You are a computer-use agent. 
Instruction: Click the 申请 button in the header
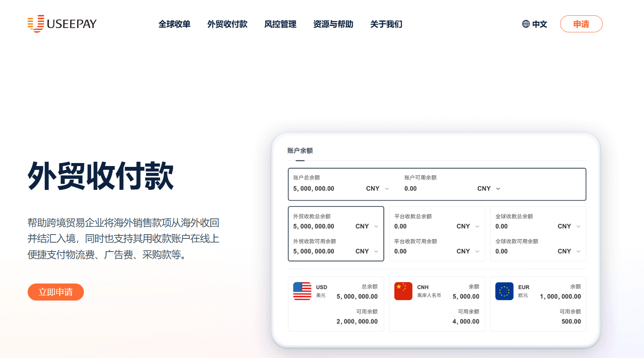[581, 24]
